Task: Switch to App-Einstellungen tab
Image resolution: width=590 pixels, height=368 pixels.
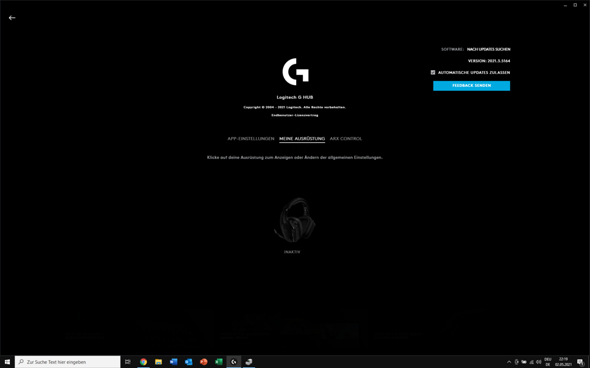Action: 251,139
